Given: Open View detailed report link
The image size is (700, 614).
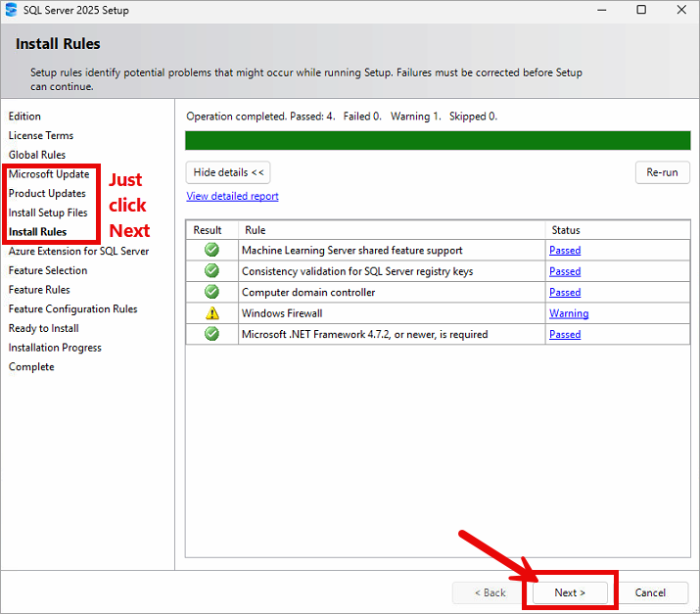Looking at the screenshot, I should [x=232, y=196].
